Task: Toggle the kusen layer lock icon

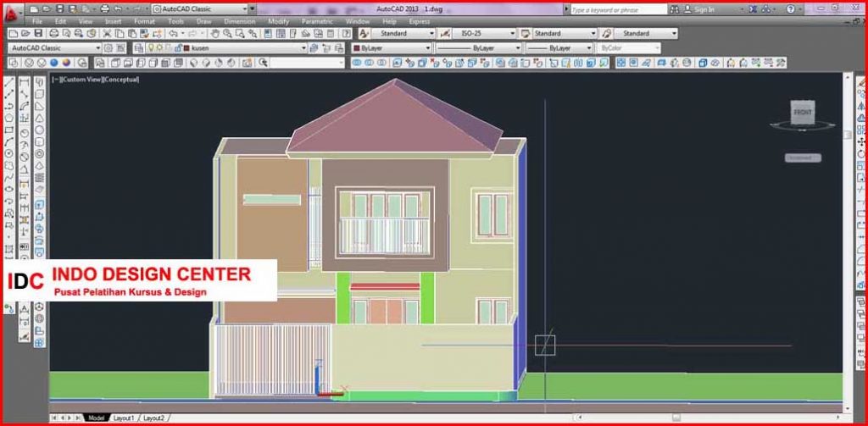Action: (179, 48)
